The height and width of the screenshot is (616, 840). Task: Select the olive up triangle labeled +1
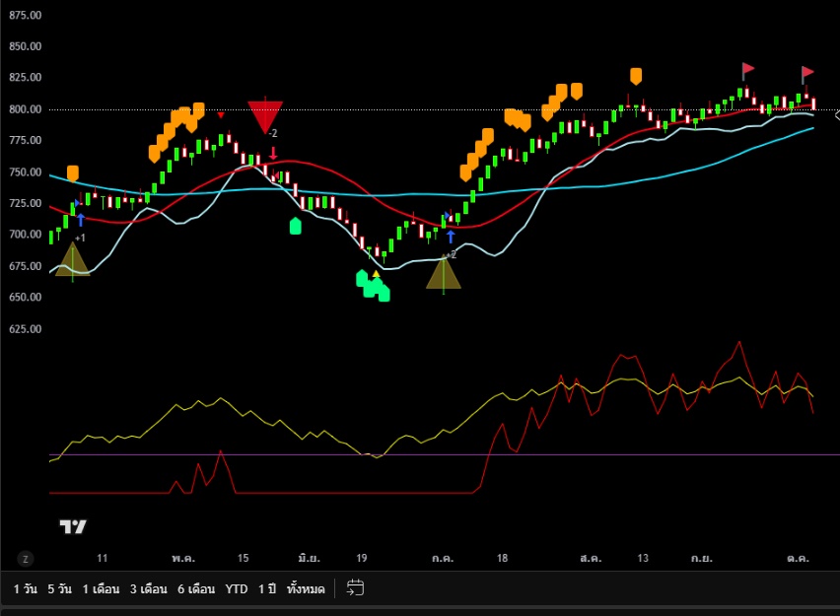72,261
